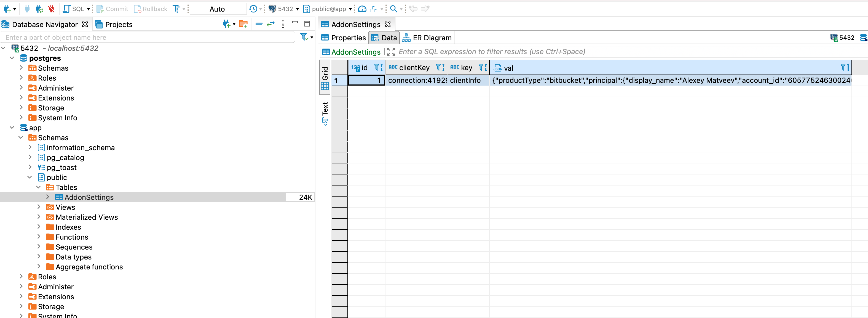This screenshot has width=868, height=318.
Task: Expand the AddonSettings table node
Action: coord(47,197)
